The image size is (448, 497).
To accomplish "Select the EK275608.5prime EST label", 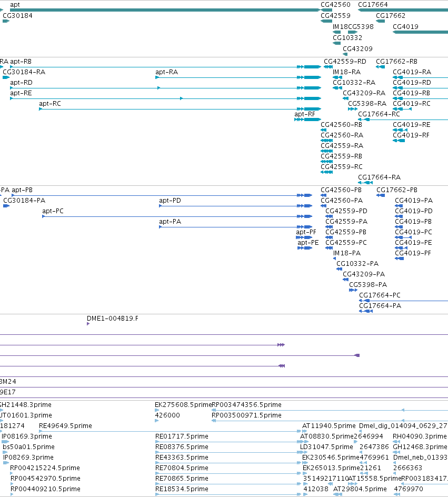I will (183, 405).
